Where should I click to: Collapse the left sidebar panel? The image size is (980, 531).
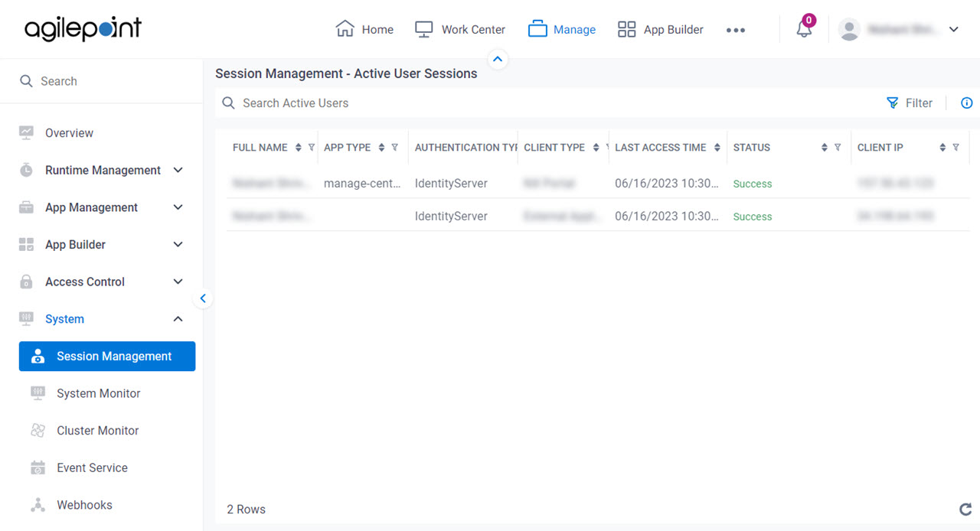[x=203, y=298]
